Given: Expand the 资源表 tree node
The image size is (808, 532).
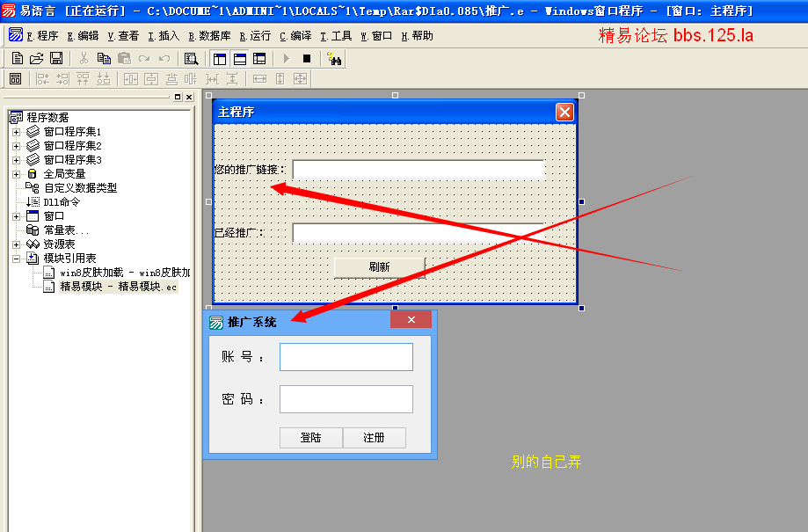Looking at the screenshot, I should coord(17,244).
